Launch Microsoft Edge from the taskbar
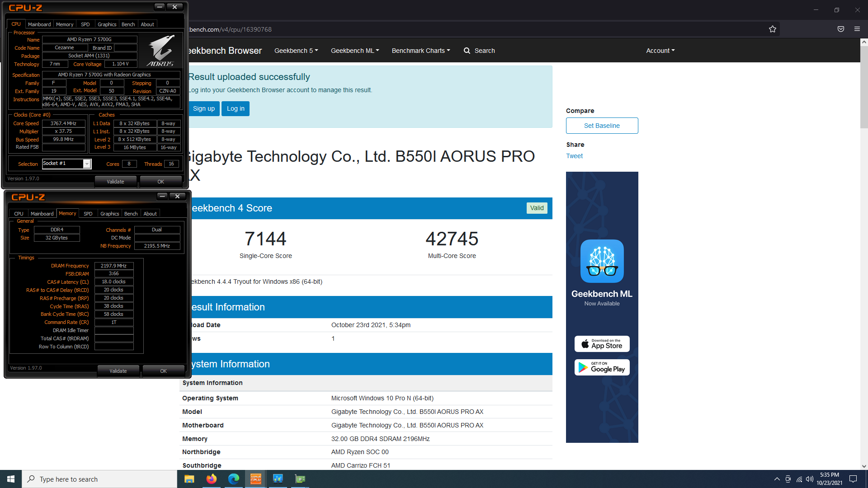 pyautogui.click(x=233, y=479)
